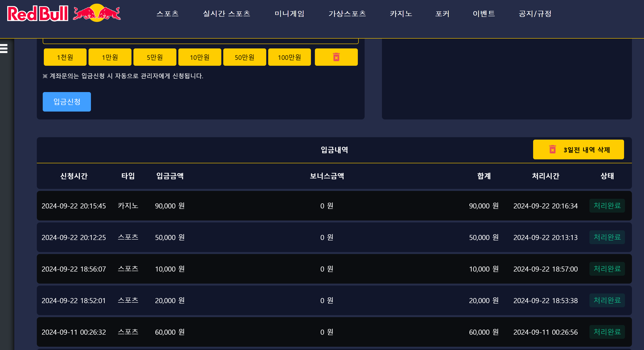Open the 이벤트 page
644x350 pixels.
point(484,14)
